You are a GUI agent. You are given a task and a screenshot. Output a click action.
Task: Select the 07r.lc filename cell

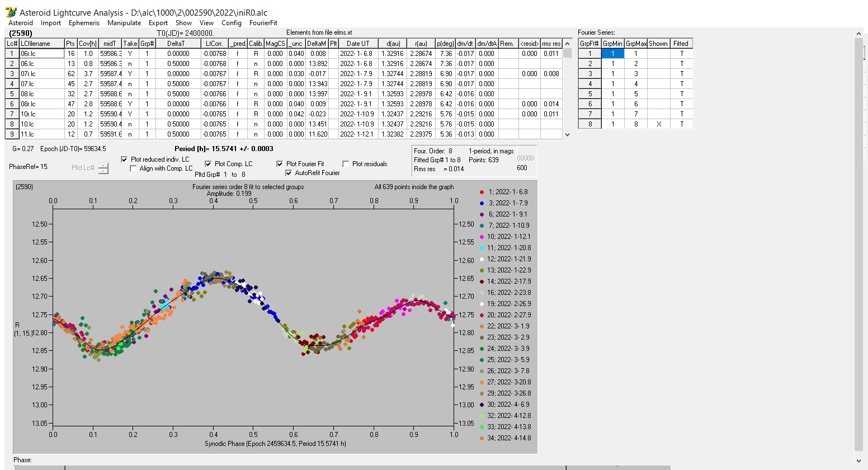pos(42,74)
